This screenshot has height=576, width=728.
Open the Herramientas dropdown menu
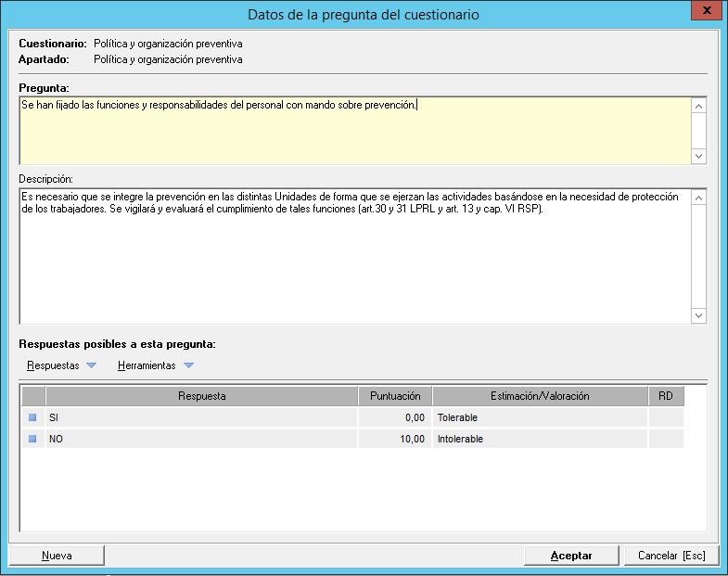[x=147, y=365]
